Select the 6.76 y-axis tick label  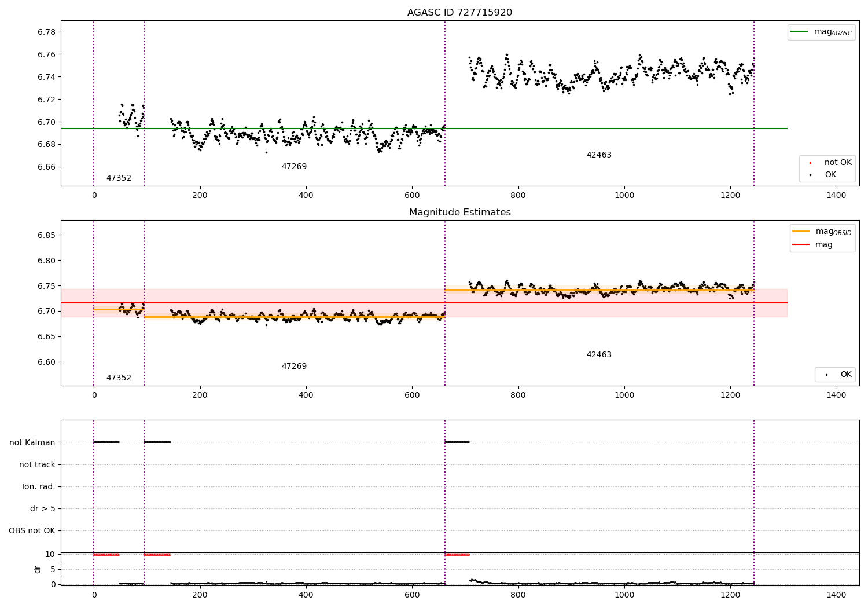(x=47, y=54)
